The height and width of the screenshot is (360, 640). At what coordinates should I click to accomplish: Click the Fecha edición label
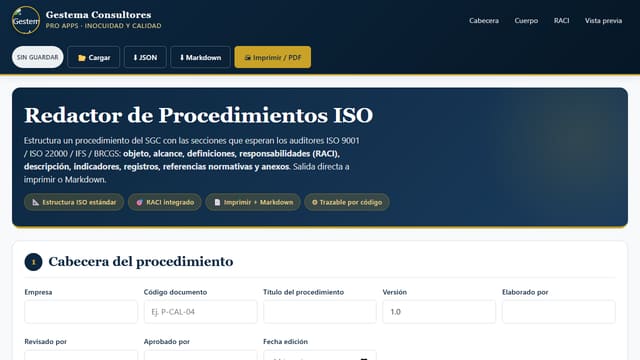point(285,342)
